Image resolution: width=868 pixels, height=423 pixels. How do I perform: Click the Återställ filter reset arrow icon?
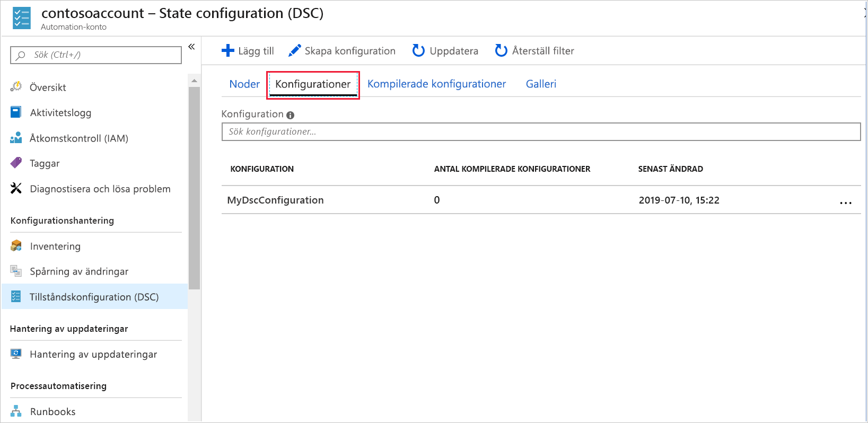501,50
